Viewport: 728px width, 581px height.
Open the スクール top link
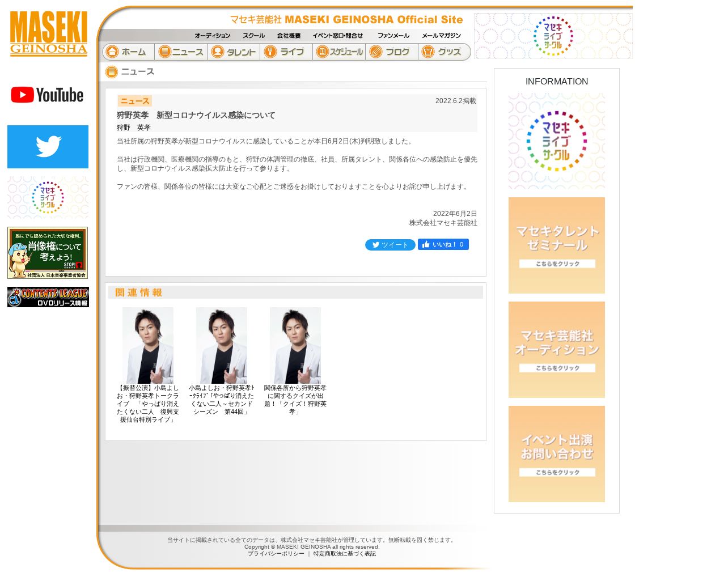(x=253, y=36)
